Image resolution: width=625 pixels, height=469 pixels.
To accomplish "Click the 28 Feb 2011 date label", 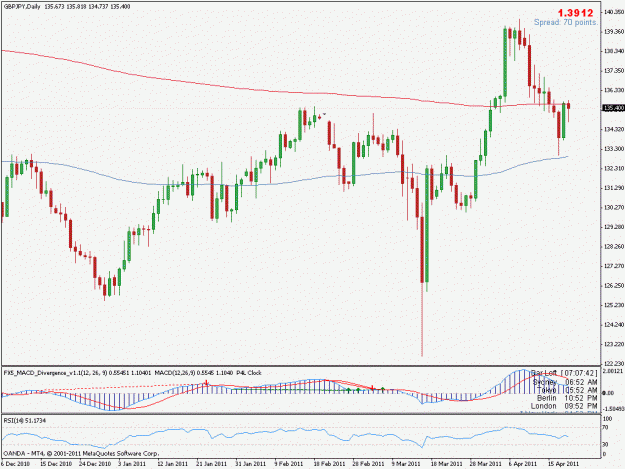I will coord(368,464).
